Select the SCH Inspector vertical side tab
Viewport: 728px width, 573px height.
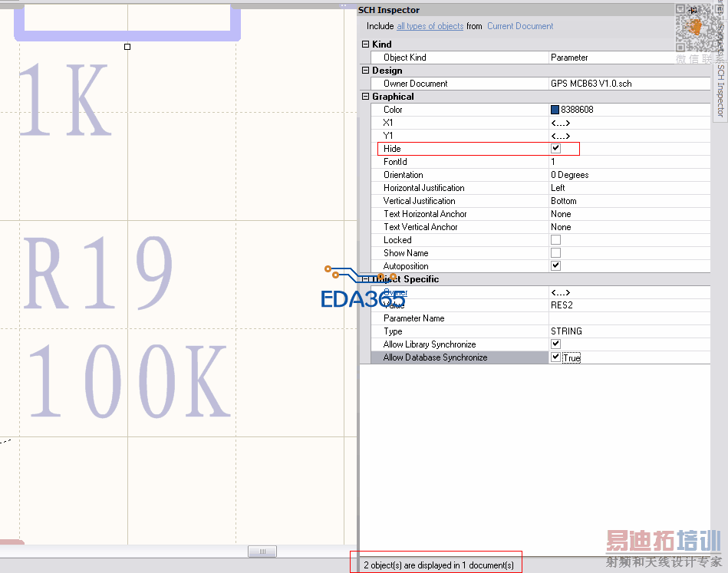click(720, 91)
